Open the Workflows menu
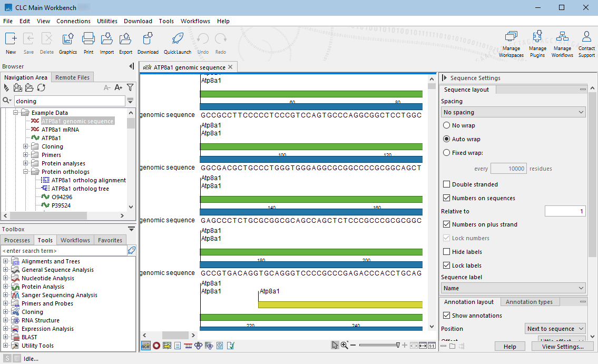This screenshot has height=364, width=598. click(x=195, y=21)
